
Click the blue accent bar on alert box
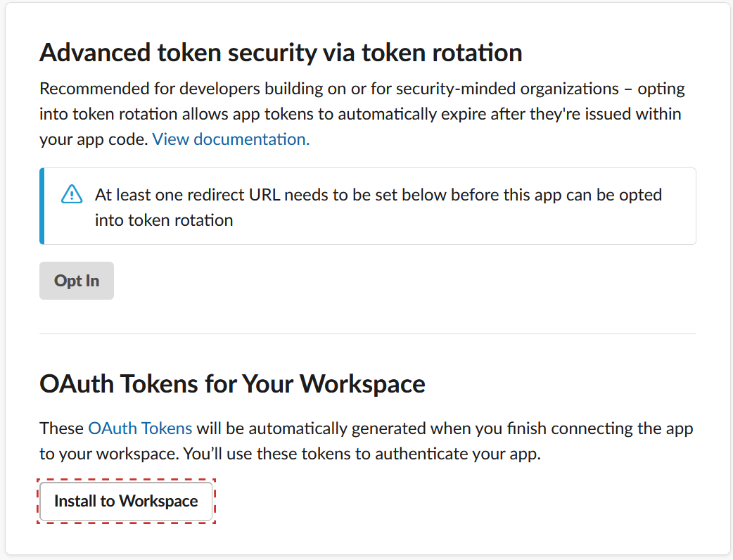(x=42, y=206)
